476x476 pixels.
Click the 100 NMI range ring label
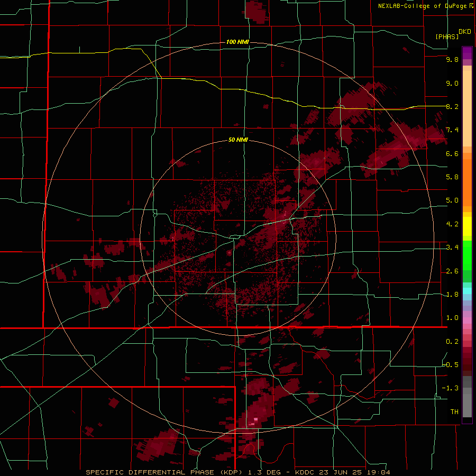[x=237, y=42]
